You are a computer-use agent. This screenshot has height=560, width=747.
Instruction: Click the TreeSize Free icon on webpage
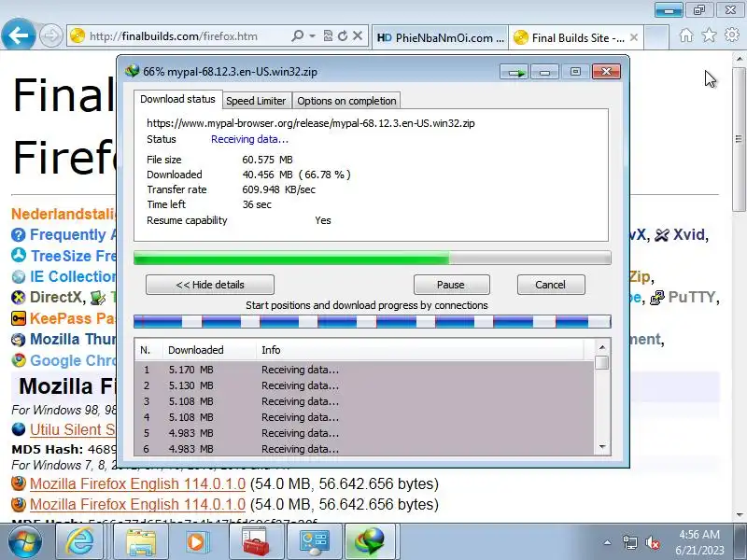[x=19, y=255]
